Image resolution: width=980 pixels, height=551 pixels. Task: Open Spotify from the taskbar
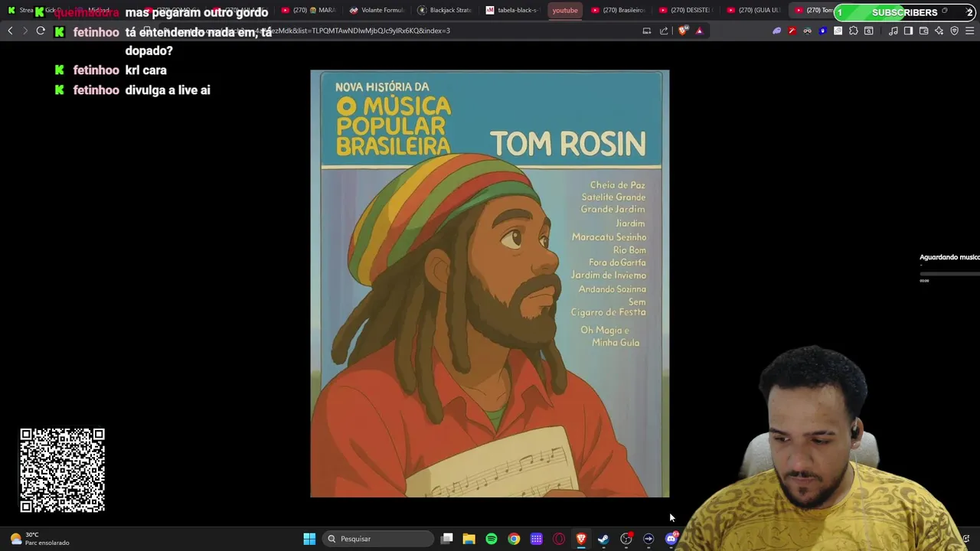[x=492, y=539]
